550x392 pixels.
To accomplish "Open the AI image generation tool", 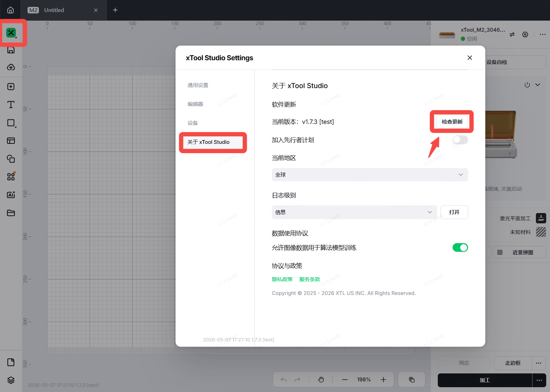I will click(11, 195).
